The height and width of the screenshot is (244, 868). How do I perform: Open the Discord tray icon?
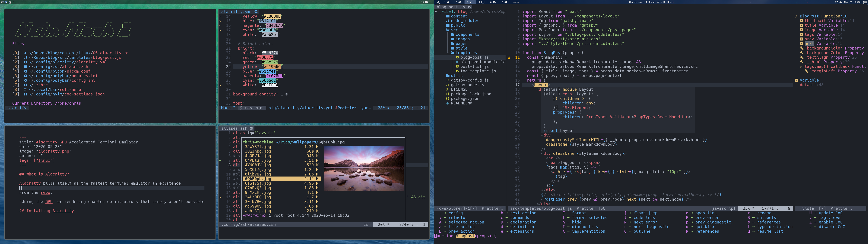[x=2, y=2]
